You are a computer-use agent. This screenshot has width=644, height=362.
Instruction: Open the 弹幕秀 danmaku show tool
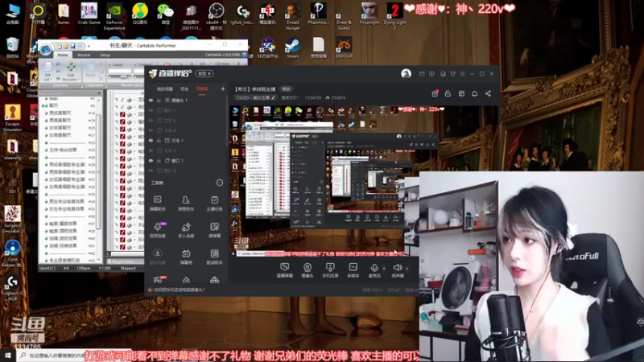pos(186,257)
